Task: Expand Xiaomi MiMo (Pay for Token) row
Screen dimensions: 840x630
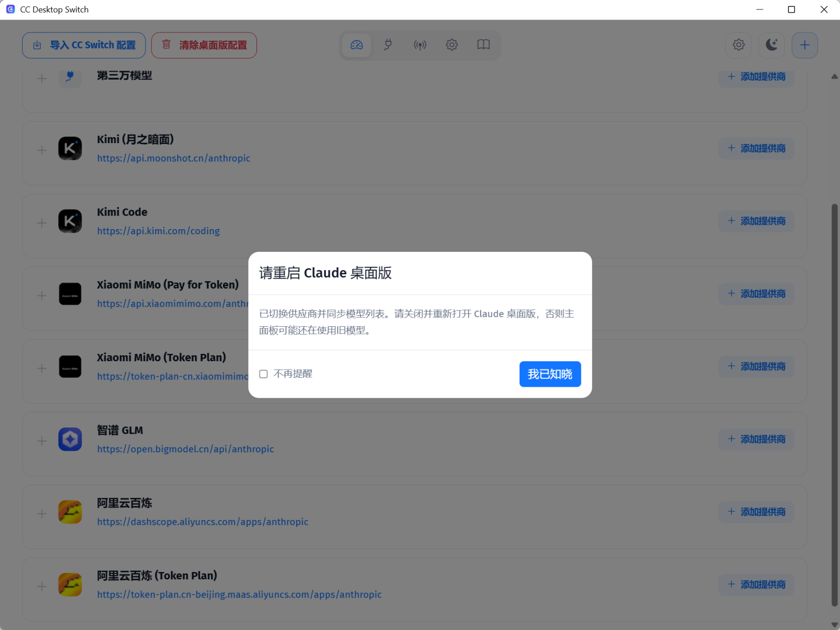Action: click(42, 295)
